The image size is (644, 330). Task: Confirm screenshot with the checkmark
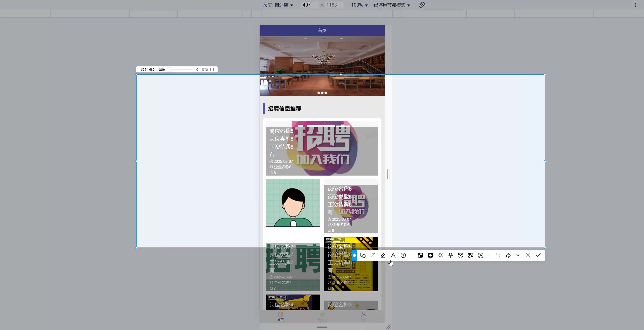[538, 255]
